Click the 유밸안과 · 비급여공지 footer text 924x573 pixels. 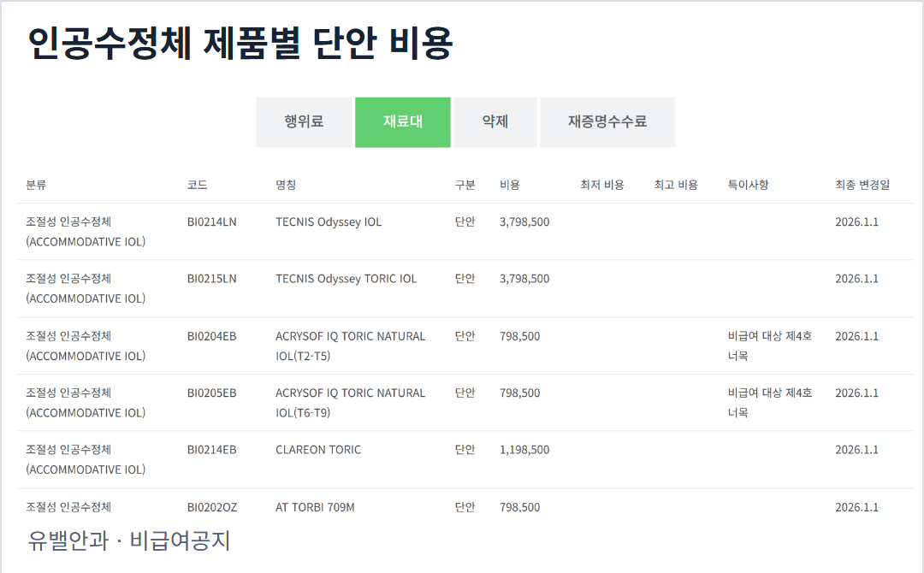click(x=128, y=540)
